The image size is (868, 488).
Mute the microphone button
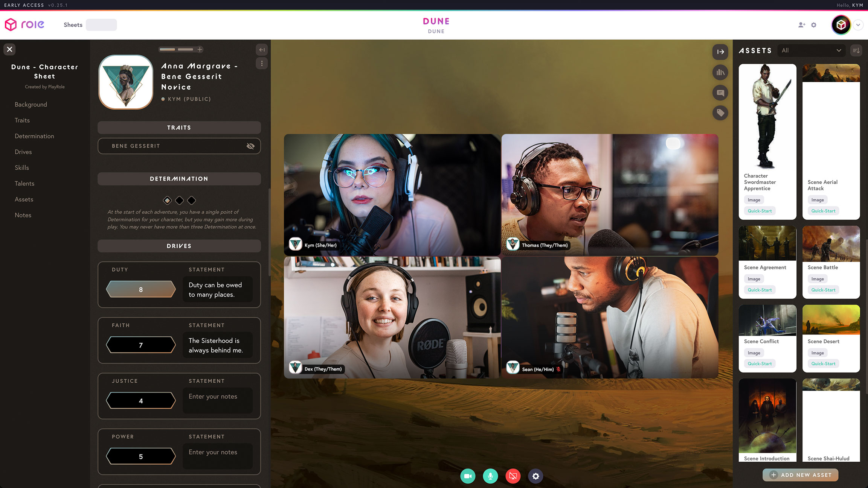pos(490,476)
